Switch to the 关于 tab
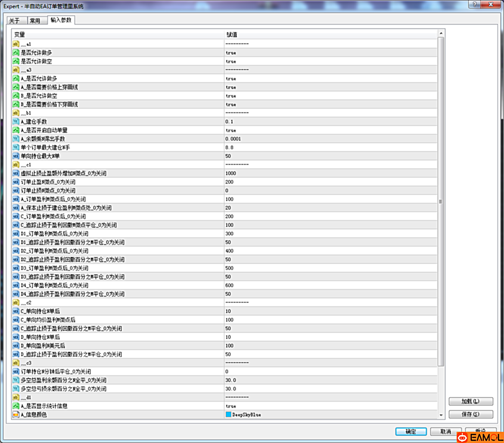The width and height of the screenshot is (504, 443). point(14,21)
